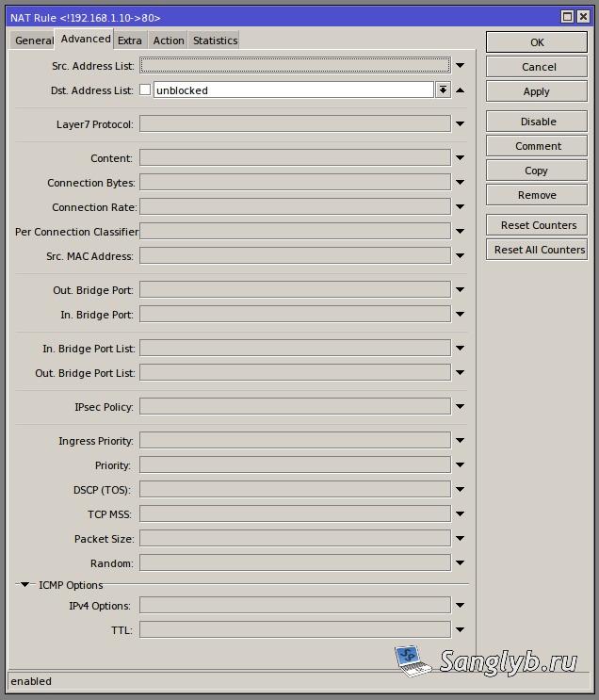Click the Layer7 Protocol field
This screenshot has width=599, height=700.
pyautogui.click(x=295, y=123)
